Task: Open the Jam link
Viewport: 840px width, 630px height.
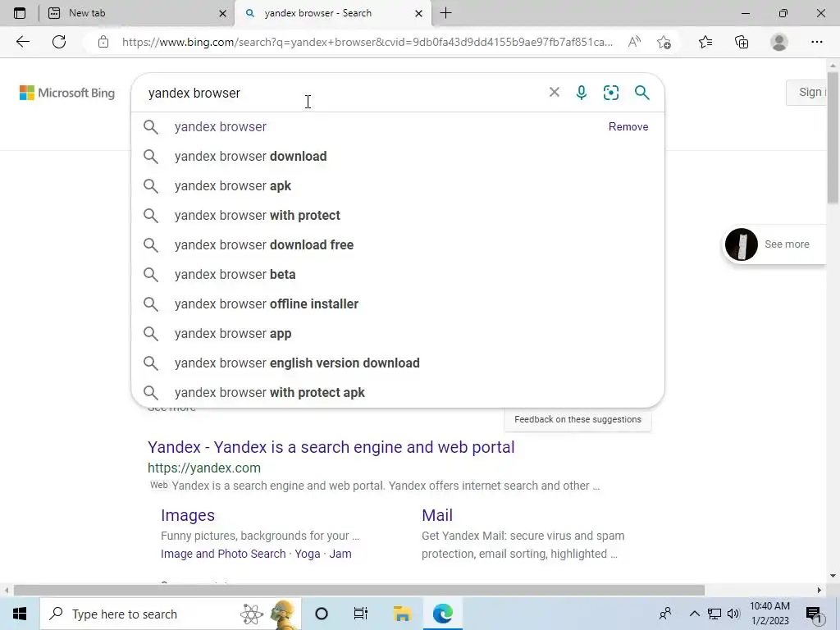Action: click(340, 554)
